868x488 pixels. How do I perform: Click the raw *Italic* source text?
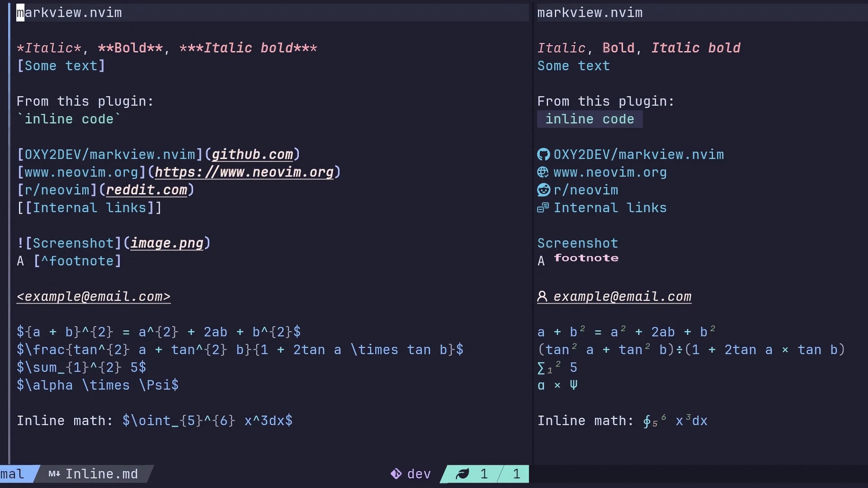point(49,48)
